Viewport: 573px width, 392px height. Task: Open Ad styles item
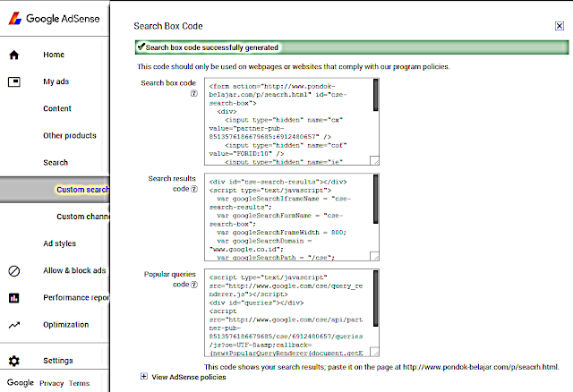pyautogui.click(x=60, y=243)
